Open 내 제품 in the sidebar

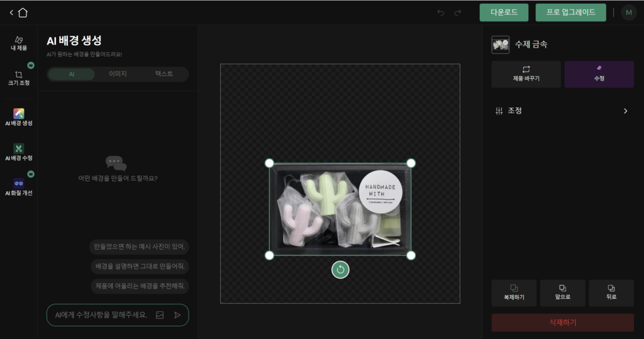(x=19, y=43)
